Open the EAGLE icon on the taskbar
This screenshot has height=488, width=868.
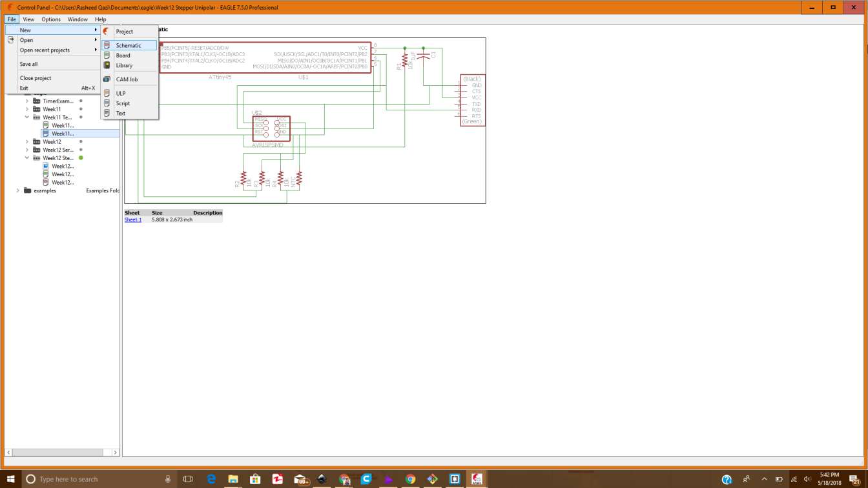coord(477,479)
